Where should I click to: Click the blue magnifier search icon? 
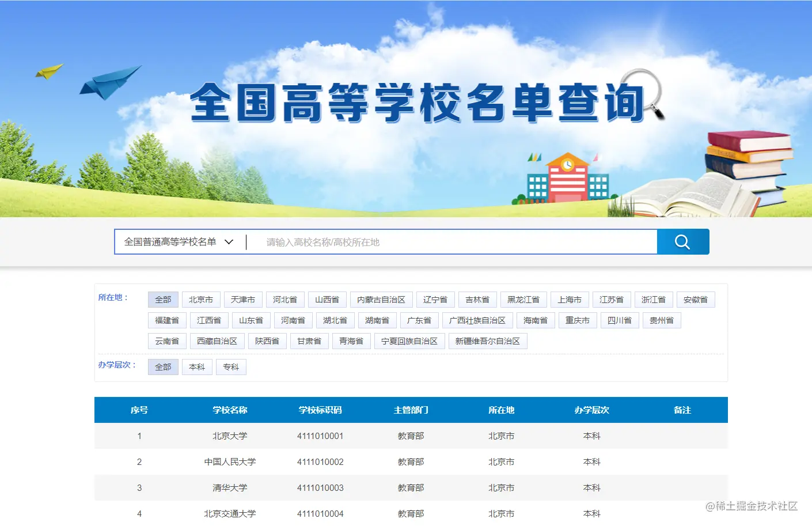click(x=683, y=241)
